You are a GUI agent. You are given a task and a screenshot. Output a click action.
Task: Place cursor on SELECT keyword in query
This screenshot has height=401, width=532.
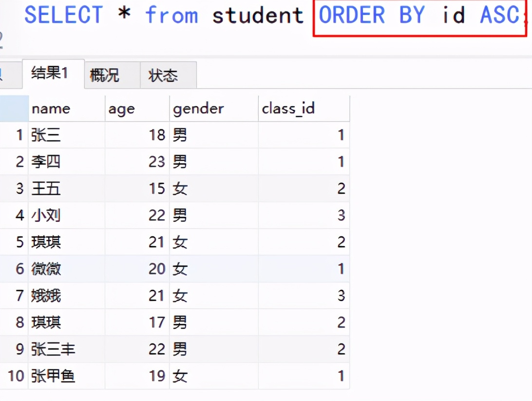tap(64, 15)
